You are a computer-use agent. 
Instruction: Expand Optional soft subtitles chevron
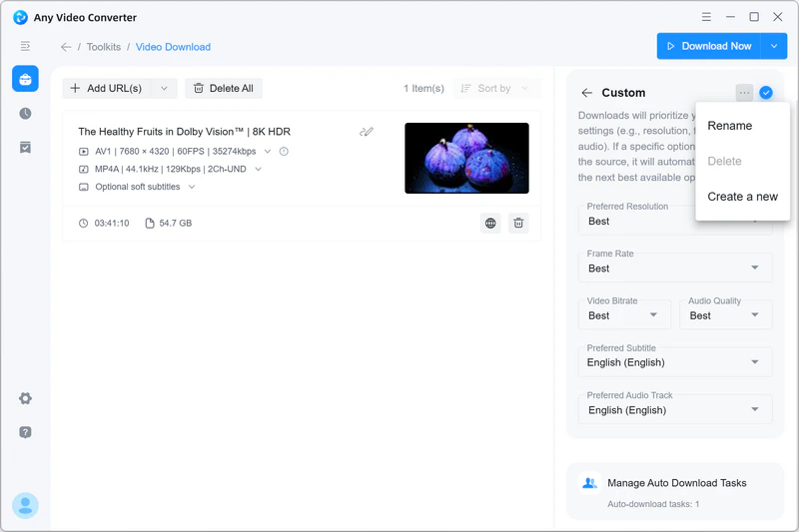pyautogui.click(x=192, y=187)
